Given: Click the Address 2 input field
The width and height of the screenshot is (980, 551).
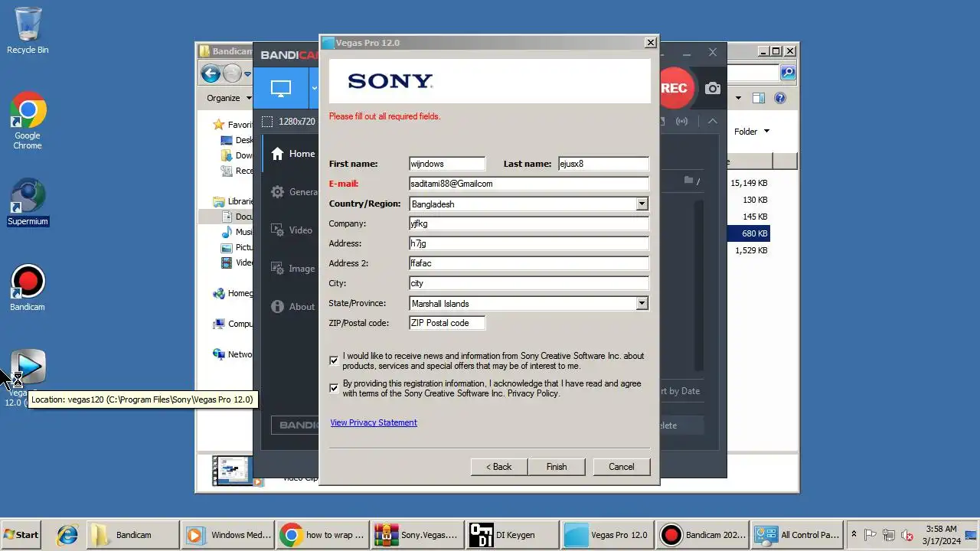Looking at the screenshot, I should [529, 263].
